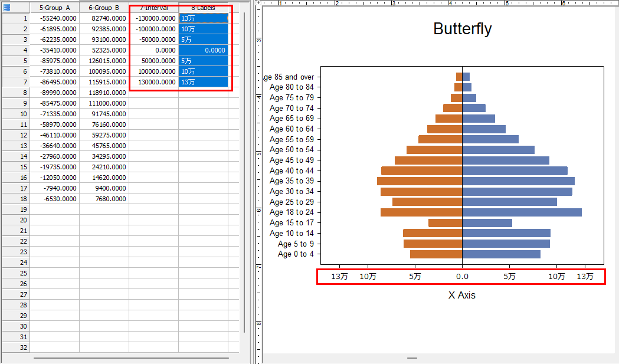Select the 6-Group B column header
This screenshot has width=619, height=364.
click(104, 8)
